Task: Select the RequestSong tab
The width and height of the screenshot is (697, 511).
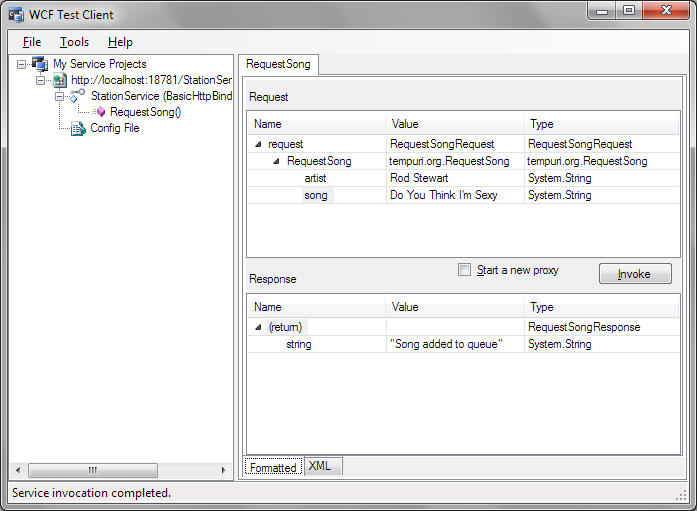Action: (278, 64)
